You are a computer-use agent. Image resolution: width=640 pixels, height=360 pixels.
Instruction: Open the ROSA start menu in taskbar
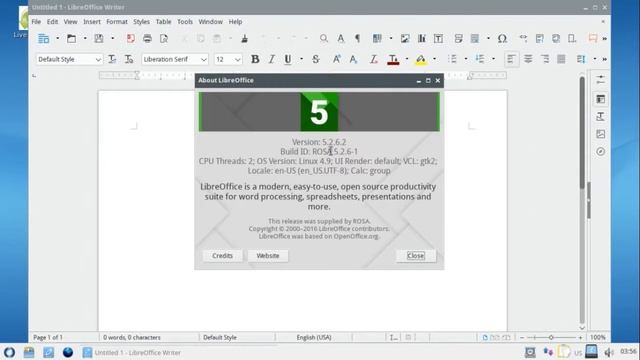point(9,352)
